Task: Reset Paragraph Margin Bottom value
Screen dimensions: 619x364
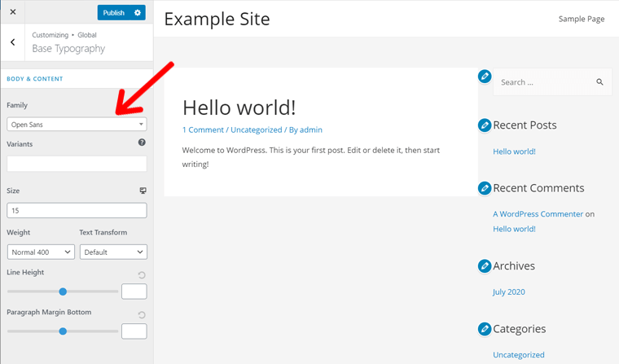Action: [x=142, y=315]
